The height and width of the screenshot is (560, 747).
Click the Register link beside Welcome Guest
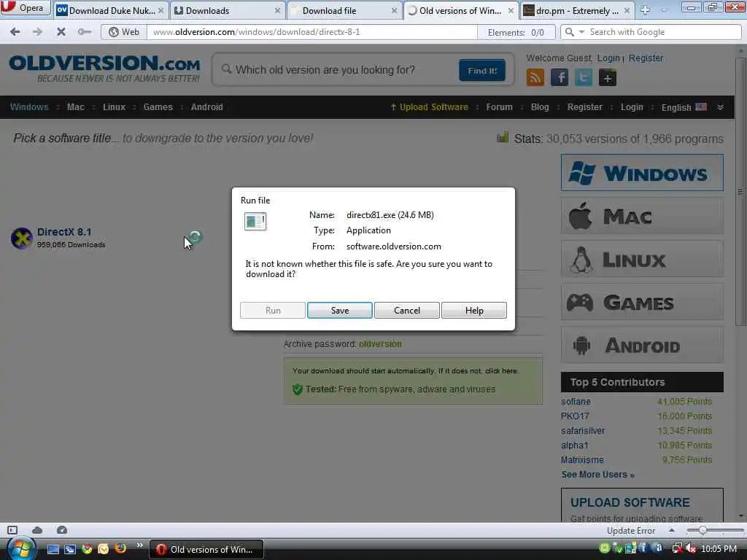[x=646, y=58]
